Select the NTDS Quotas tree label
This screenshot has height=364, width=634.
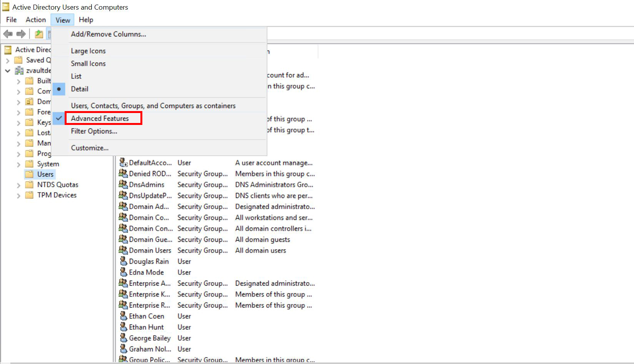58,184
